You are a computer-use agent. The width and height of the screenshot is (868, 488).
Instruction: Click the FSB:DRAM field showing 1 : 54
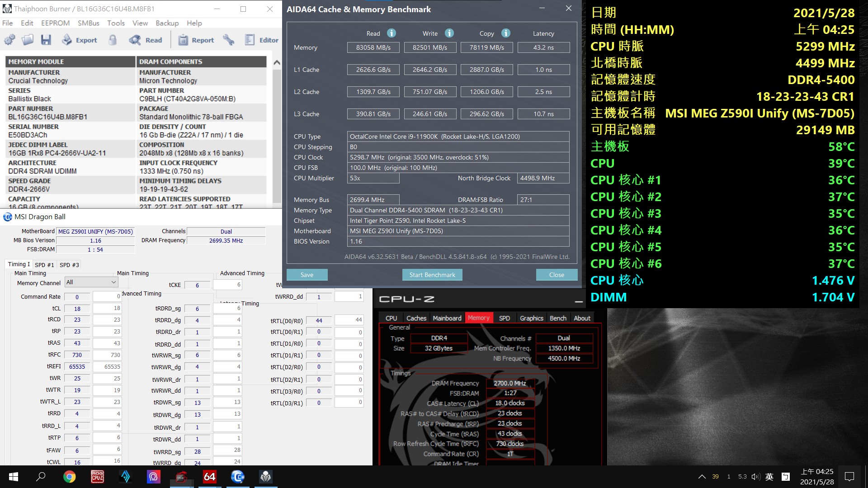pos(95,249)
